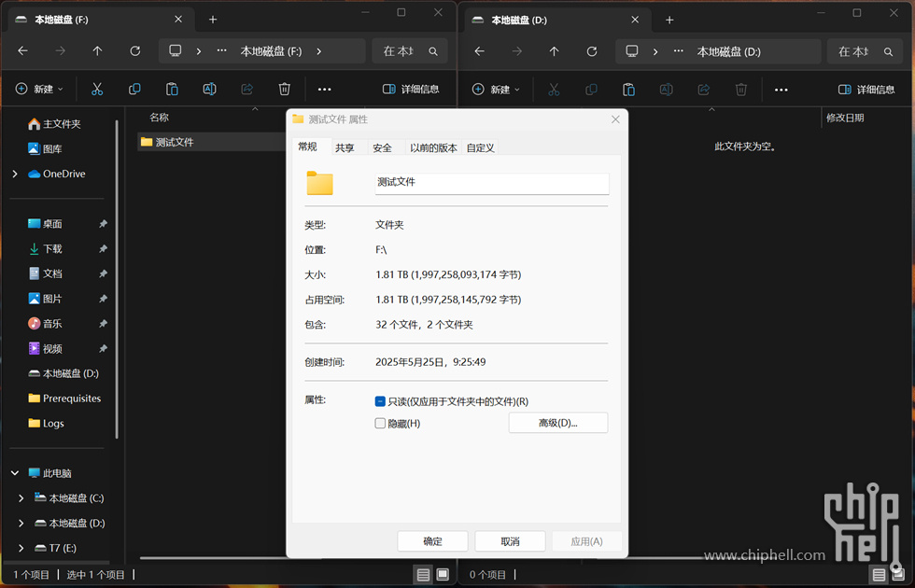Image resolution: width=915 pixels, height=588 pixels.
Task: Click 高级(D)... button
Action: tap(558, 423)
